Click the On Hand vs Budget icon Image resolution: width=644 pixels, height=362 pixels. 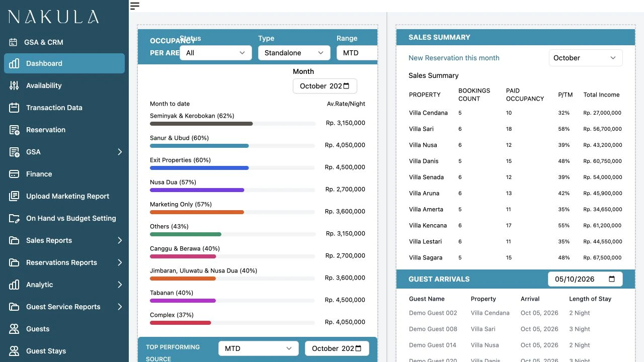[x=14, y=218]
